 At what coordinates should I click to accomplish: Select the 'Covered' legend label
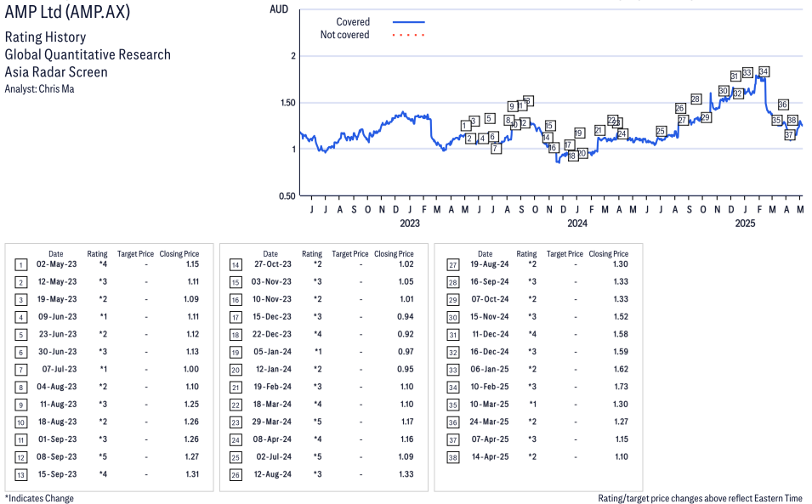coord(353,22)
